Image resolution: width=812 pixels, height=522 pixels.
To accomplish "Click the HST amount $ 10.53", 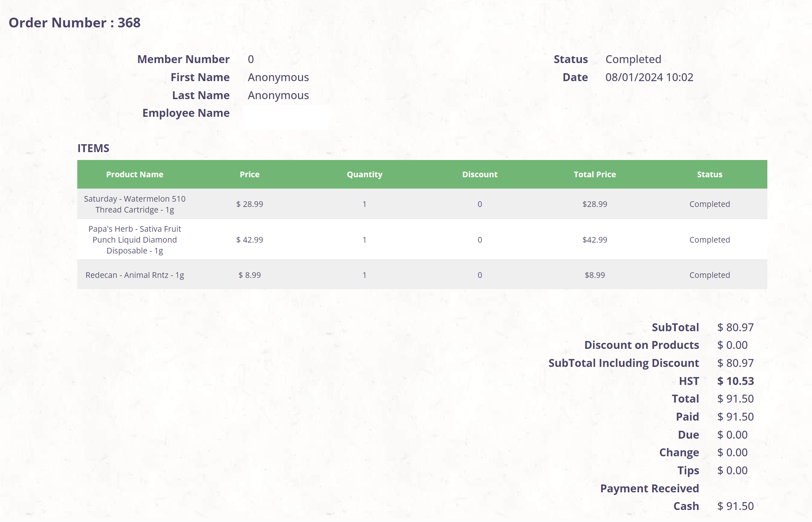I will [x=735, y=381].
